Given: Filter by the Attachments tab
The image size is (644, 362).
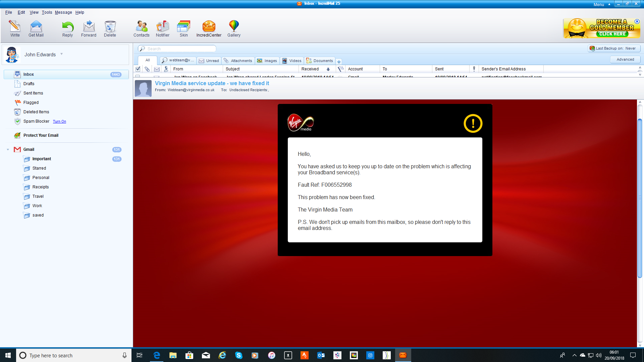Looking at the screenshot, I should pos(238,61).
